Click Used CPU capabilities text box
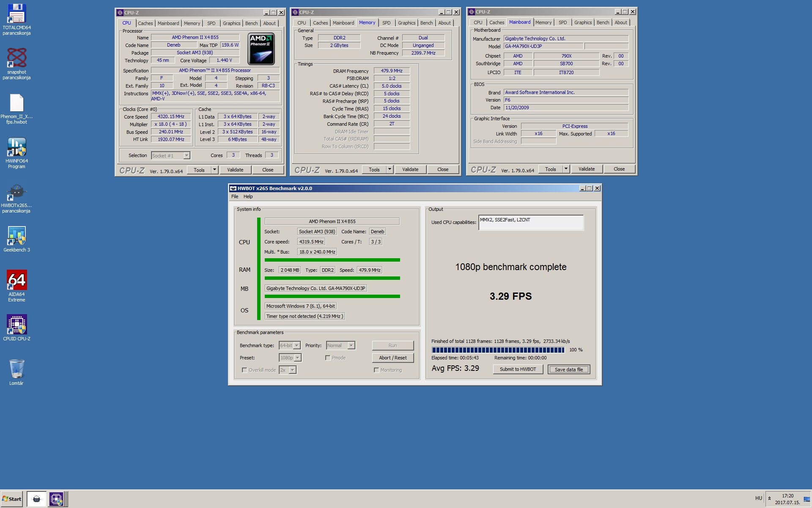The width and height of the screenshot is (812, 508). [x=531, y=222]
